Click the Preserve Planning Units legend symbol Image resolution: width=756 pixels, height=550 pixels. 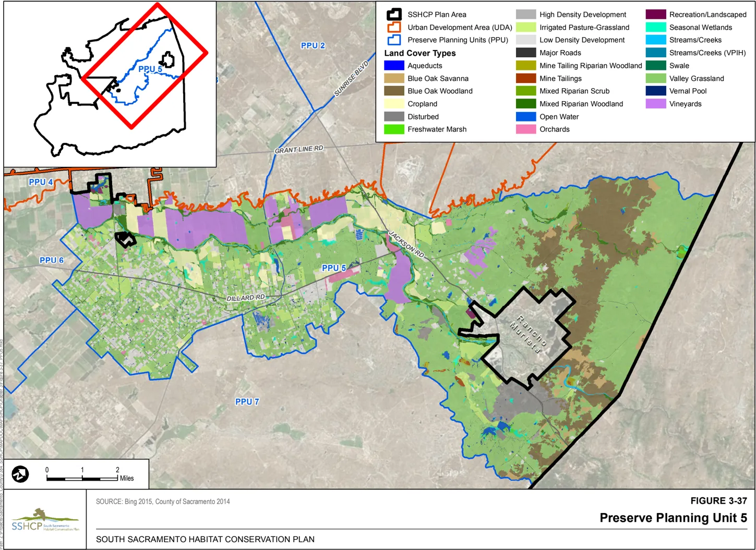(x=394, y=40)
